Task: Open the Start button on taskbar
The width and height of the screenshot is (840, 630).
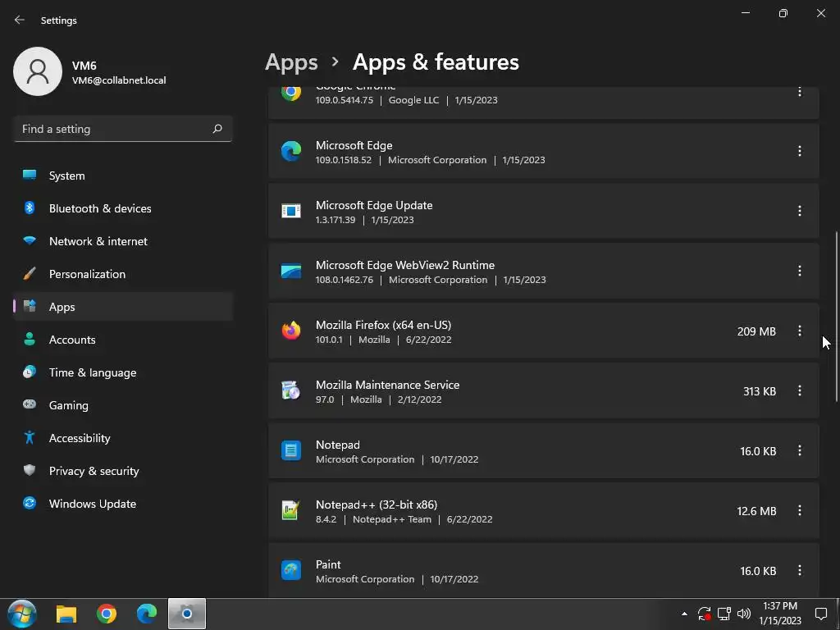Action: click(22, 614)
